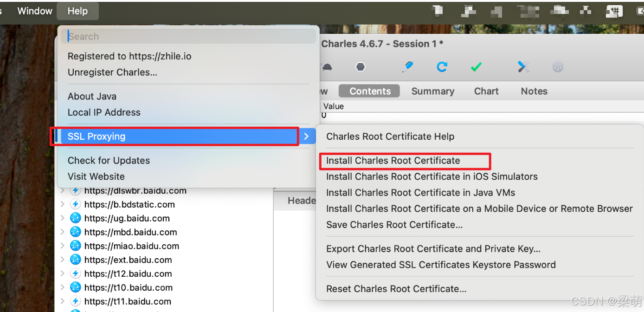Select the https://mbd.baidu.com host row
Viewport: 644px width, 312px height.
tap(130, 232)
